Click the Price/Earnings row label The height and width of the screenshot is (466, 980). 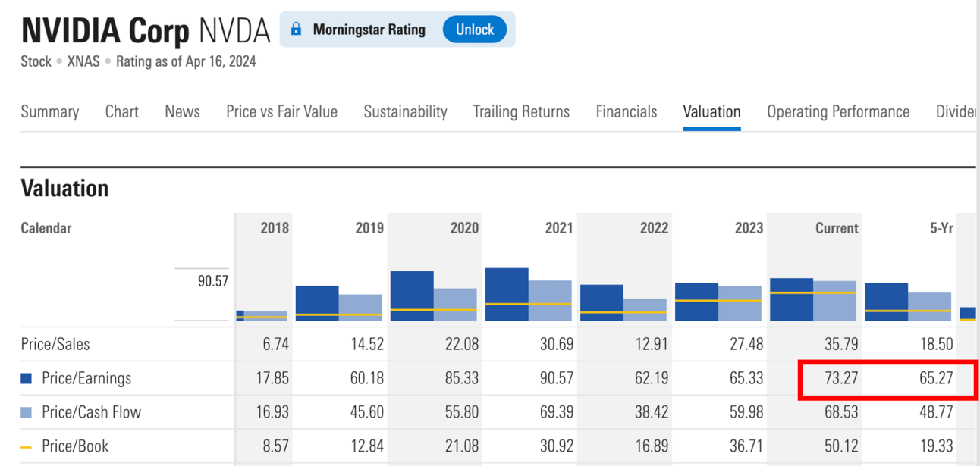(x=86, y=378)
